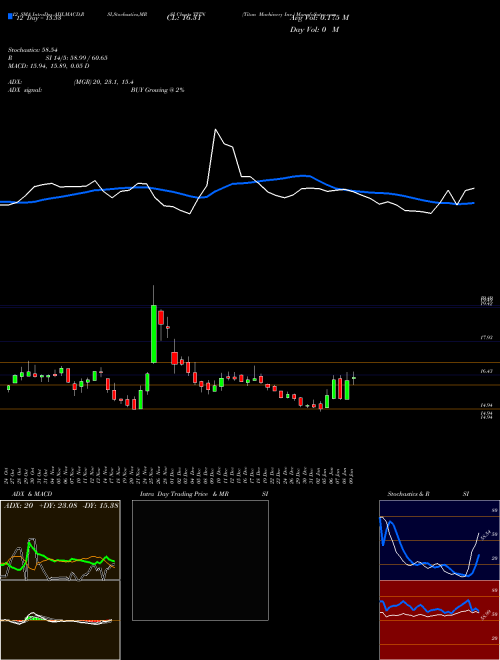
Task: Click the 'ADX: 20 +DY: 23.08 -DY: 15.38' header
Action: [61, 505]
